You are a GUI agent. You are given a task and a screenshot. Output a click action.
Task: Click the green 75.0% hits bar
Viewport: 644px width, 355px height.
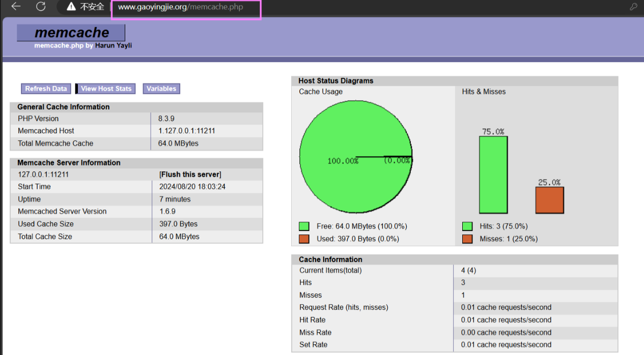click(x=493, y=175)
